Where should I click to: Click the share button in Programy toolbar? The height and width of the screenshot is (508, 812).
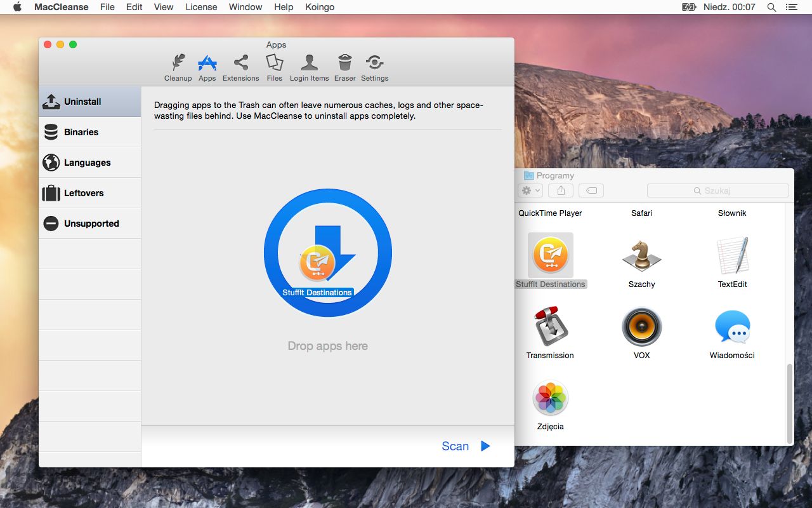[x=561, y=190]
